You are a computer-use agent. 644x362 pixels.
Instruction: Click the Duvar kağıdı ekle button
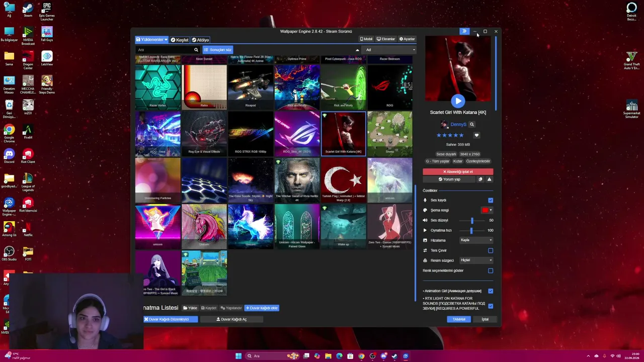click(262, 308)
